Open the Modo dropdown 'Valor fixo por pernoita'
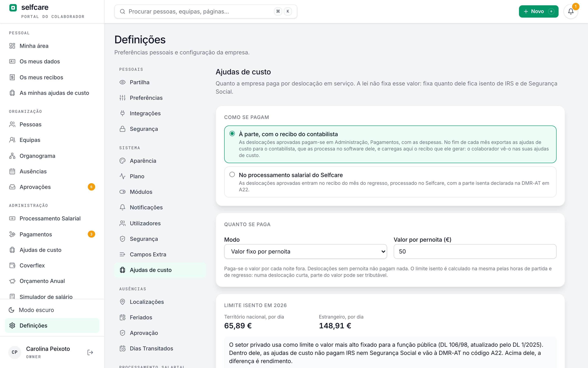This screenshot has width=588, height=368. [305, 251]
